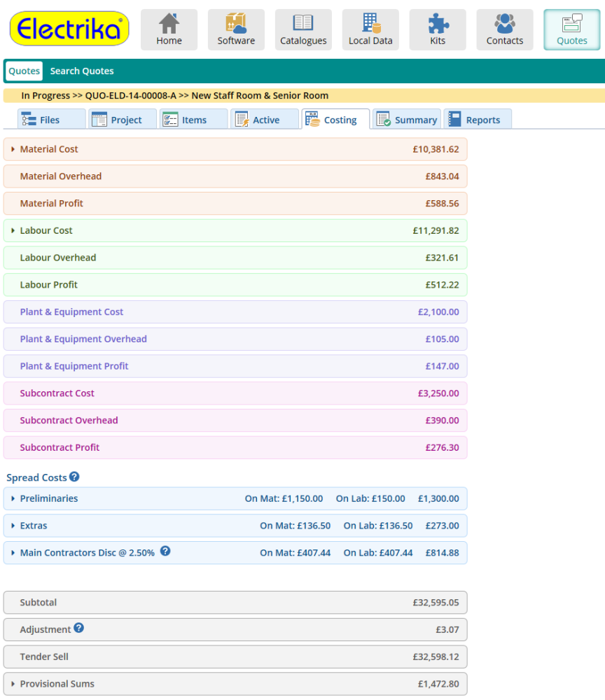605x700 pixels.
Task: Open the Main Contractors Disc help icon
Action: tap(165, 552)
